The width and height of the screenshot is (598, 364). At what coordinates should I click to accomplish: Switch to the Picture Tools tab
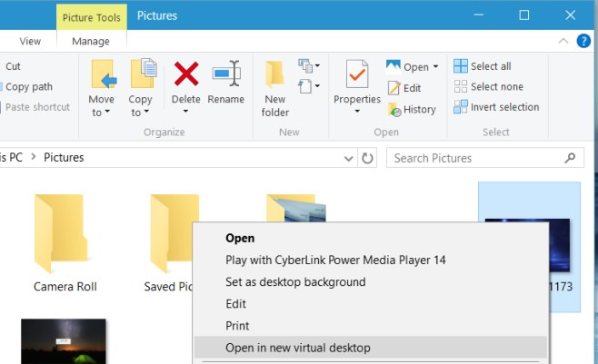[92, 17]
